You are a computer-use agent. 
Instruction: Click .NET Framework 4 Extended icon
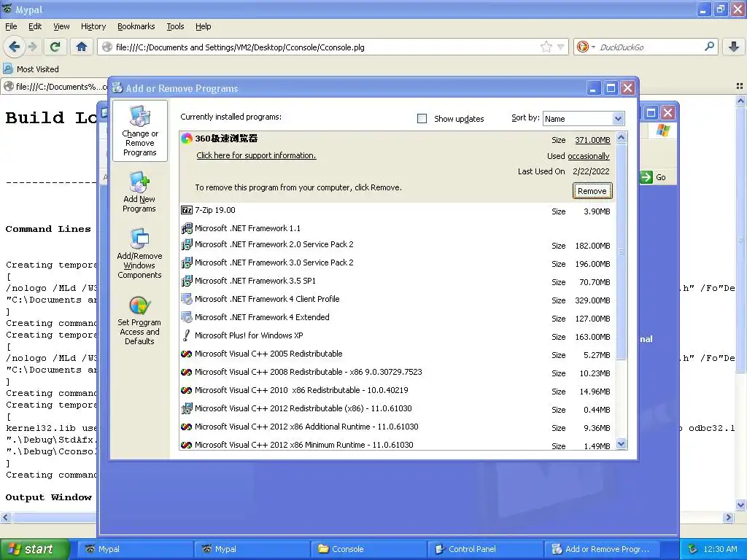187,317
